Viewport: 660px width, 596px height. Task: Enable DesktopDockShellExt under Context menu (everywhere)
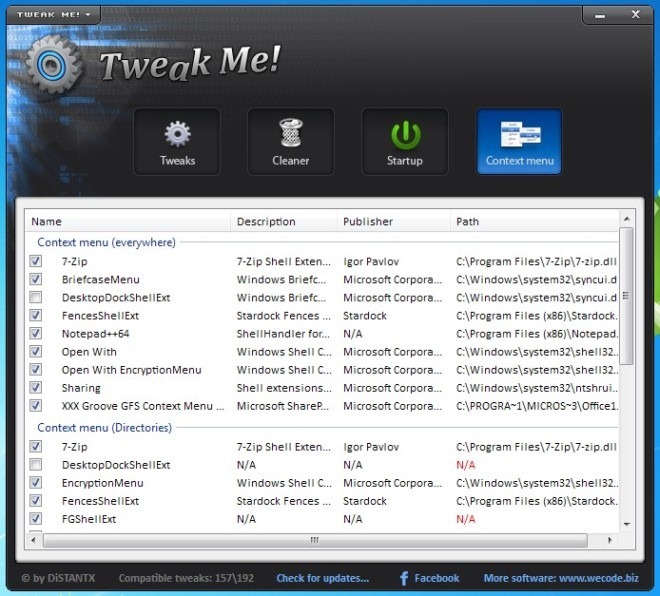click(x=36, y=297)
